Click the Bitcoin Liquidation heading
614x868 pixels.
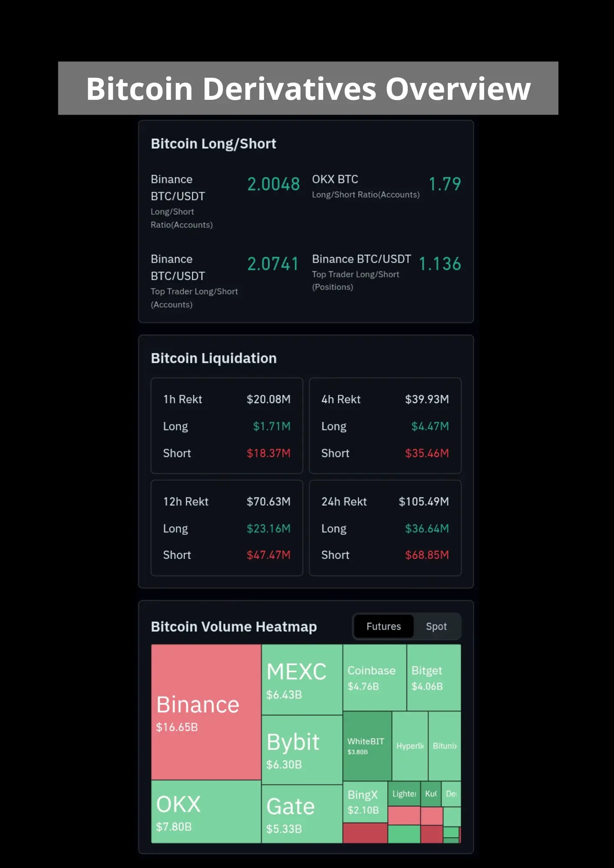[214, 358]
